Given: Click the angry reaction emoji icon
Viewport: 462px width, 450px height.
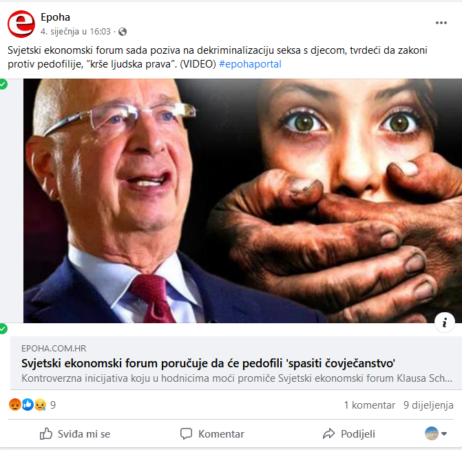Looking at the screenshot, I should coord(15,405).
